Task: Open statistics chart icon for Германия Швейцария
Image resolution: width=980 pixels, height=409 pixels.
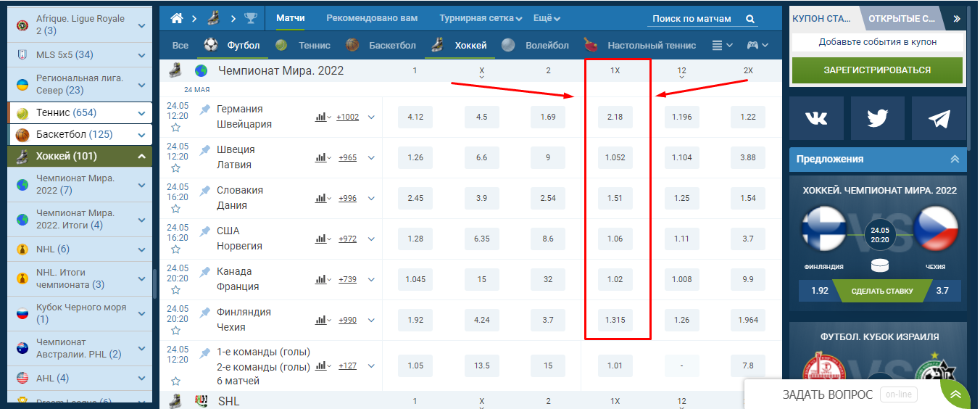Action: pos(323,117)
